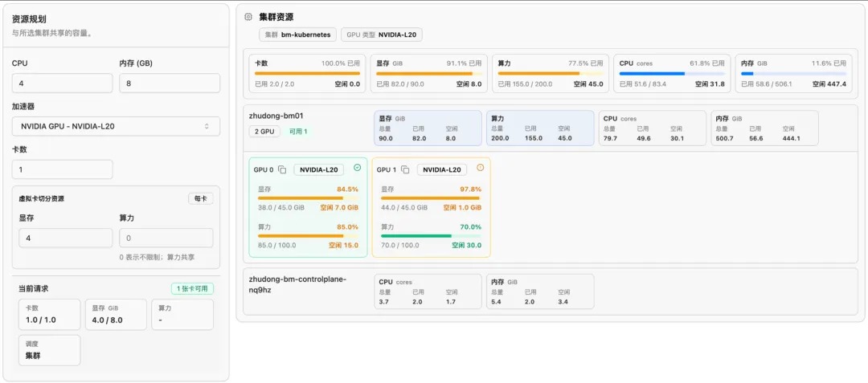The width and height of the screenshot is (868, 383).
Task: Click the 空闲 447.4 memory value
Action: [x=829, y=84]
